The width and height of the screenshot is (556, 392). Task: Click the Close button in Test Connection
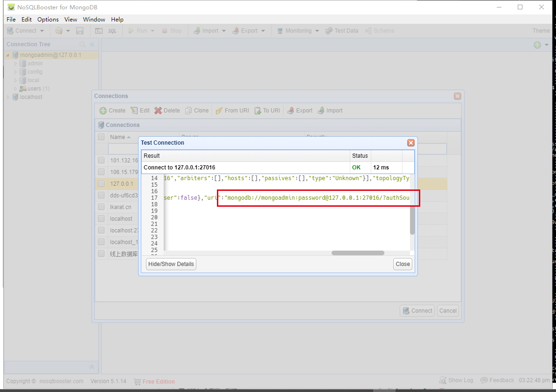click(x=403, y=264)
